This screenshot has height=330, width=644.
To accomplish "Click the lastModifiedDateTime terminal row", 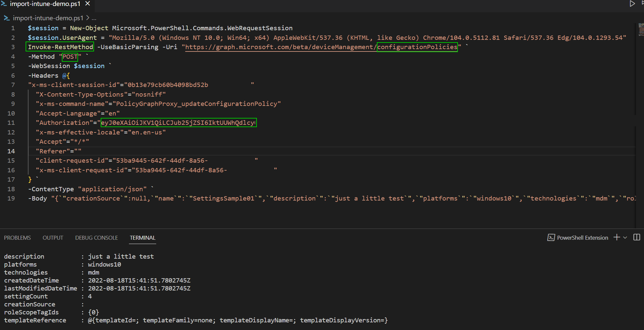I will pos(97,289).
